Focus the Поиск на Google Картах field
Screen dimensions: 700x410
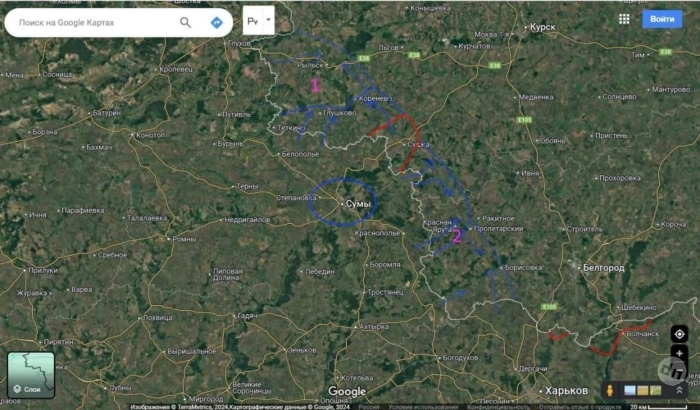pos(96,22)
